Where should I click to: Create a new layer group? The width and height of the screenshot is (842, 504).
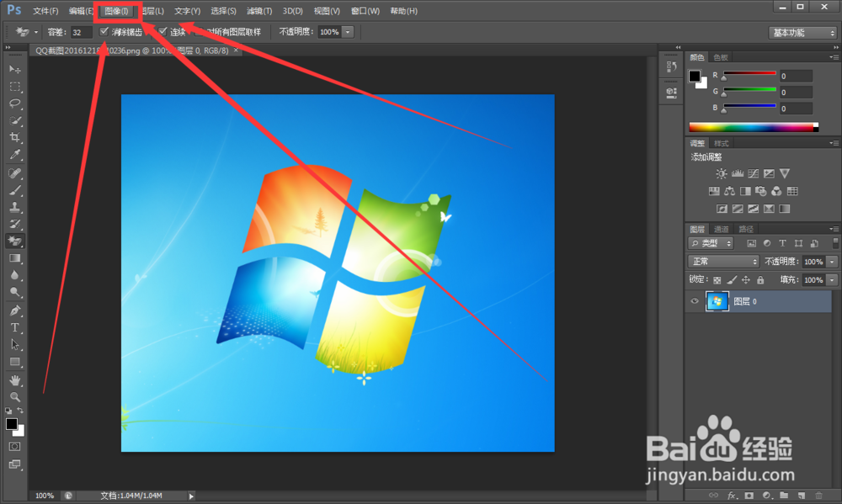(x=784, y=496)
